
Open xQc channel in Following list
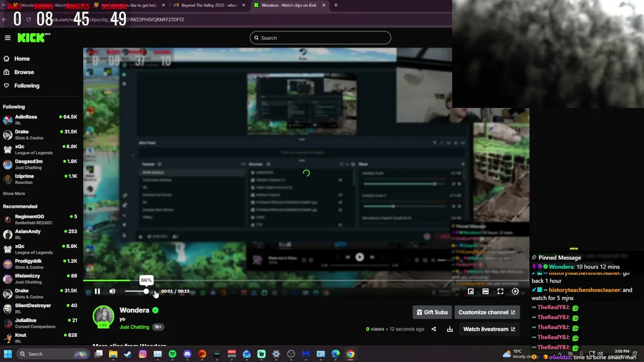click(40, 149)
